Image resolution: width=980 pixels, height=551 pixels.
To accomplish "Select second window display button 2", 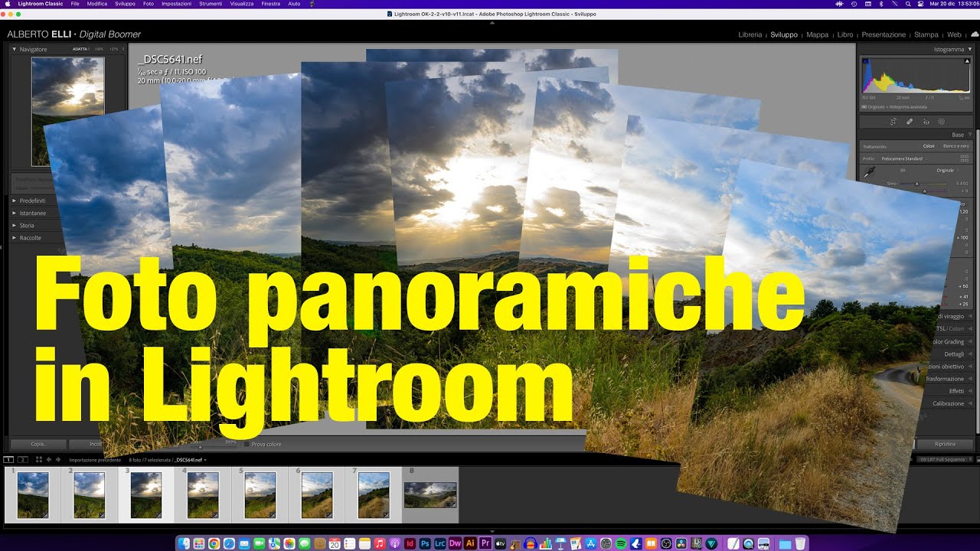I will 23,460.
